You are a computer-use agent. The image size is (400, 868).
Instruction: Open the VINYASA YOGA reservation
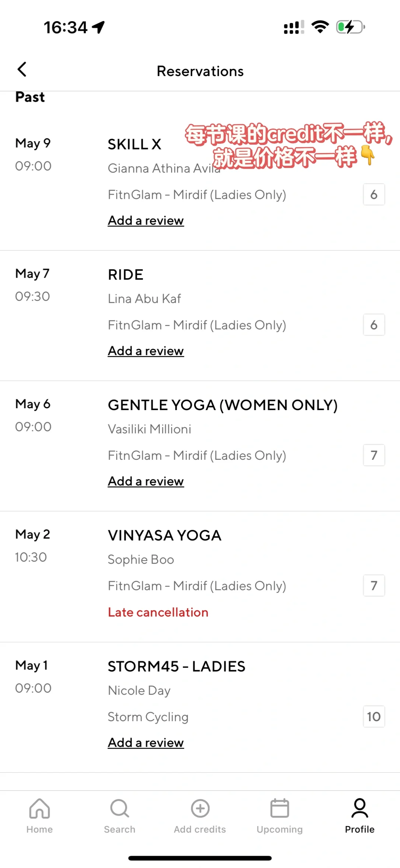click(x=164, y=535)
